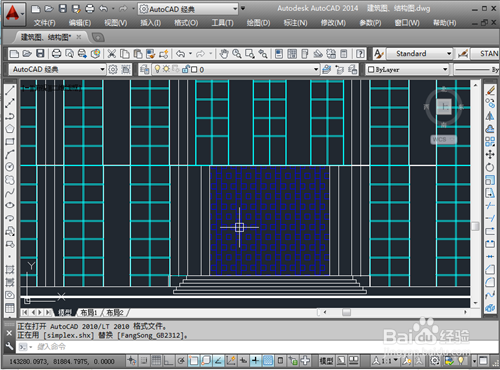The height and width of the screenshot is (370, 500).
Task: Toggle the layer 0 lock icon
Action: click(186, 69)
